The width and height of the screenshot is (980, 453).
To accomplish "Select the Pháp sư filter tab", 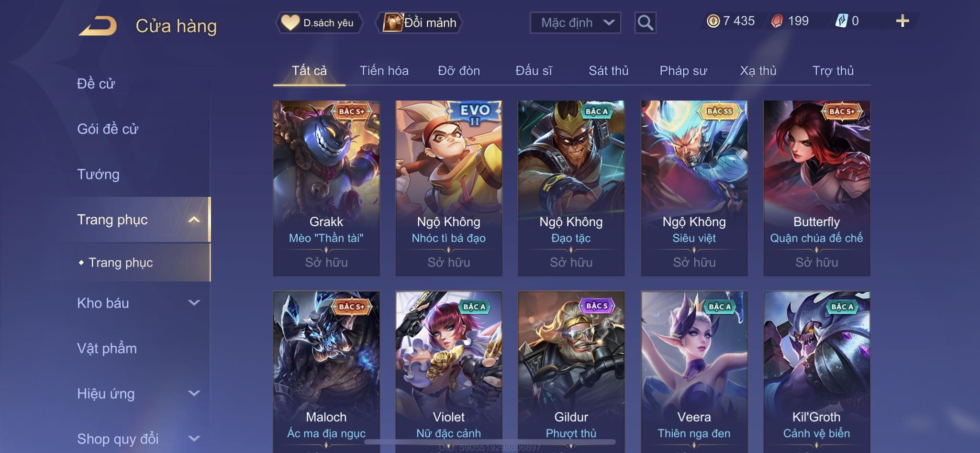I will 683,71.
